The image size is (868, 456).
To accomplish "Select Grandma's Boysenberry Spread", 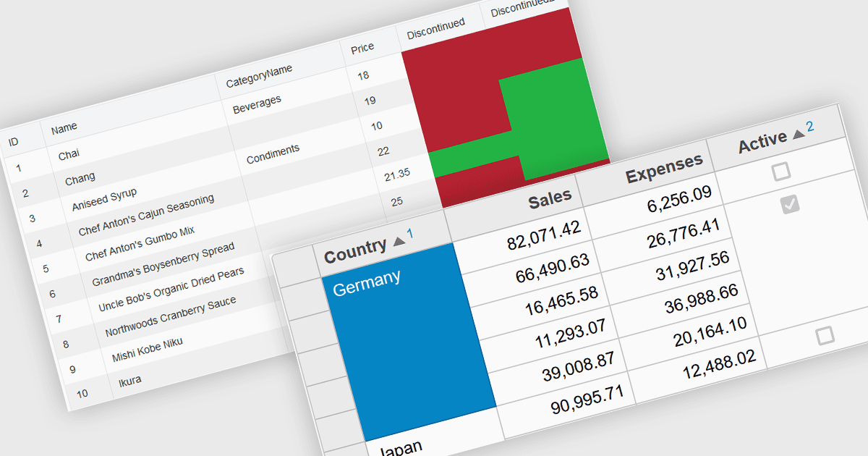I will (x=163, y=265).
